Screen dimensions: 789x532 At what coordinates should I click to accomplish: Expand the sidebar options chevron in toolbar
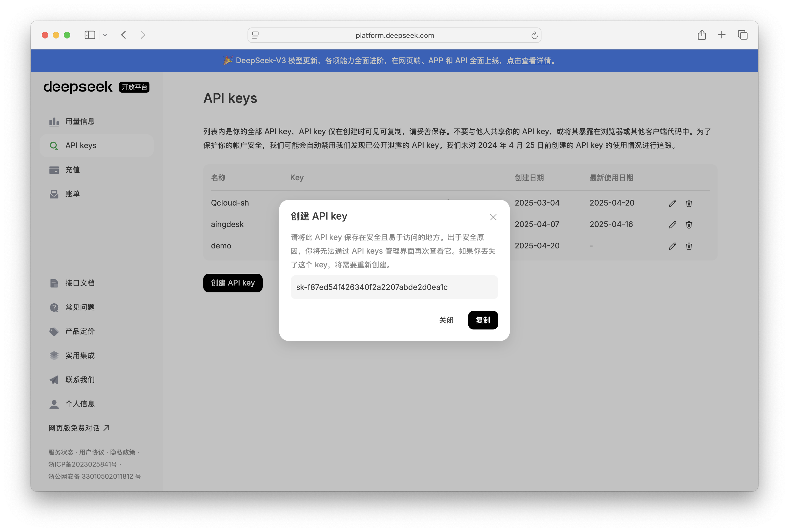pos(105,35)
